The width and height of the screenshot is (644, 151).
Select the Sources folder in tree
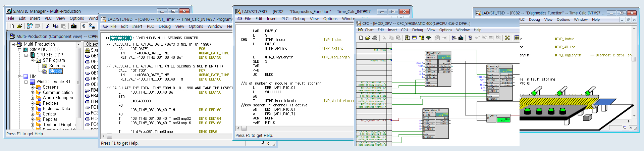(x=57, y=66)
